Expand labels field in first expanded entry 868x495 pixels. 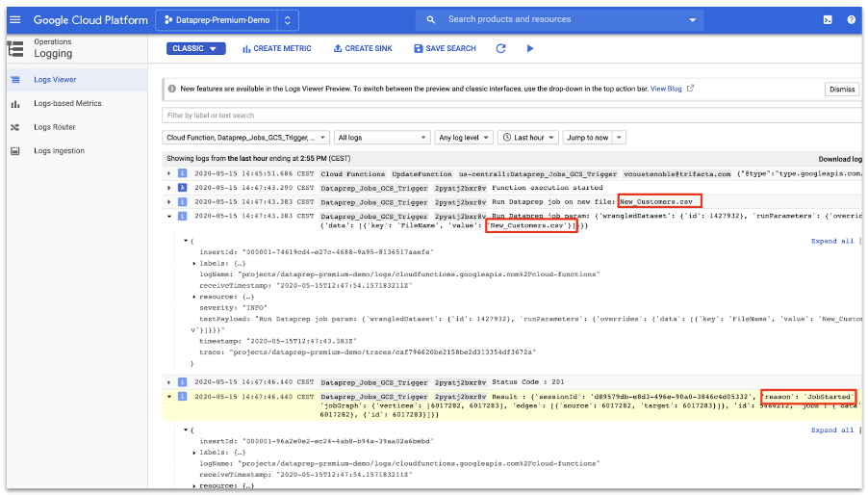tap(194, 264)
